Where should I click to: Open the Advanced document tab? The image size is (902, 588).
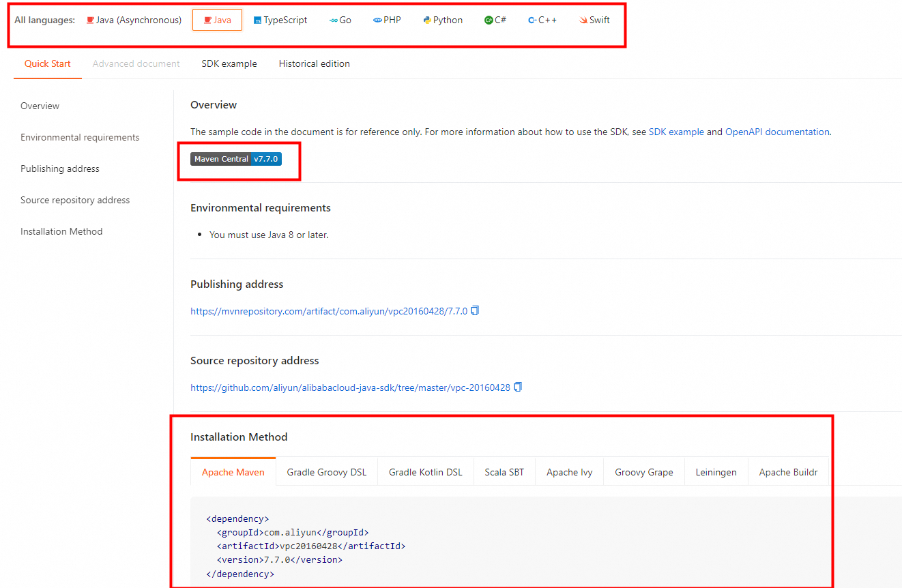[x=136, y=63]
